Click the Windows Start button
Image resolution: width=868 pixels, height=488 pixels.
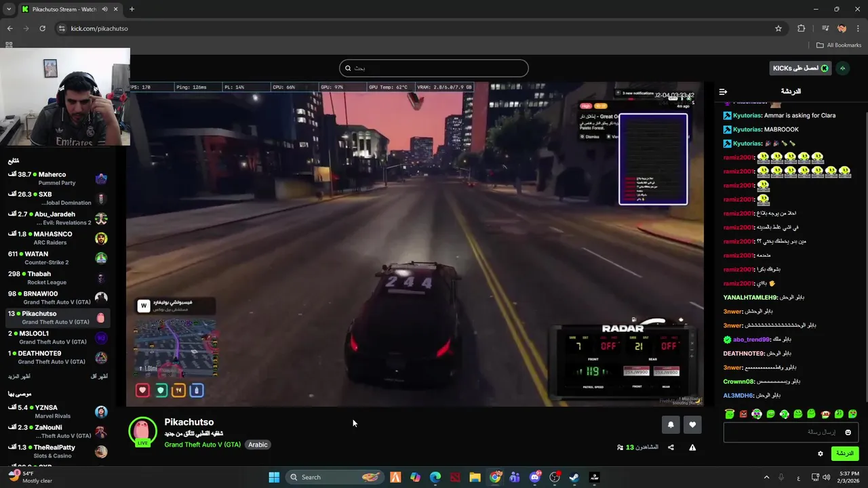(x=274, y=477)
